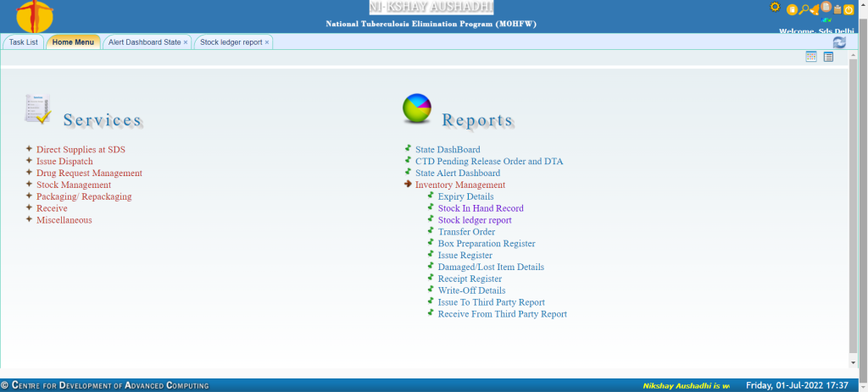Viewport: 868px width, 392px height.
Task: Click the date and time in footer
Action: 797,385
